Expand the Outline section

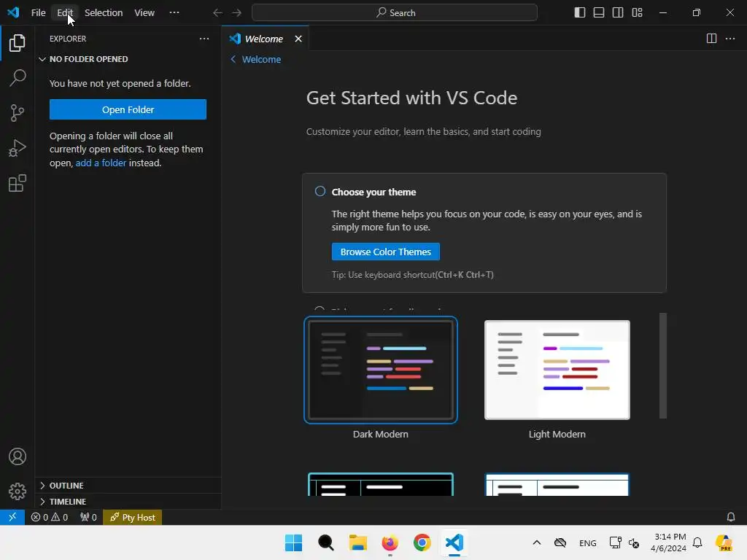point(128,485)
